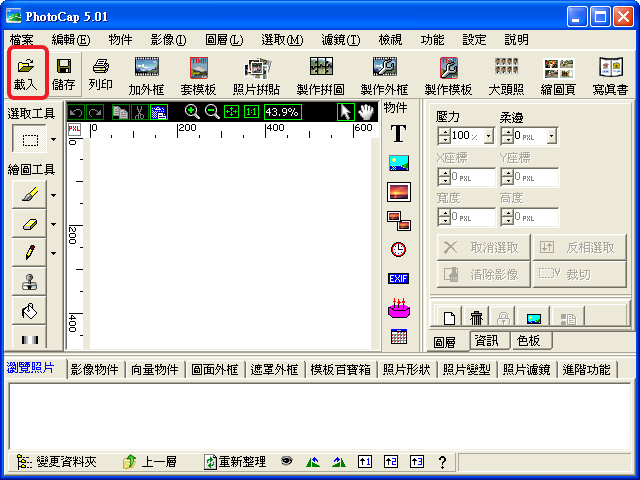Select the eraser tool
This screenshot has height=480, width=640.
tap(29, 224)
